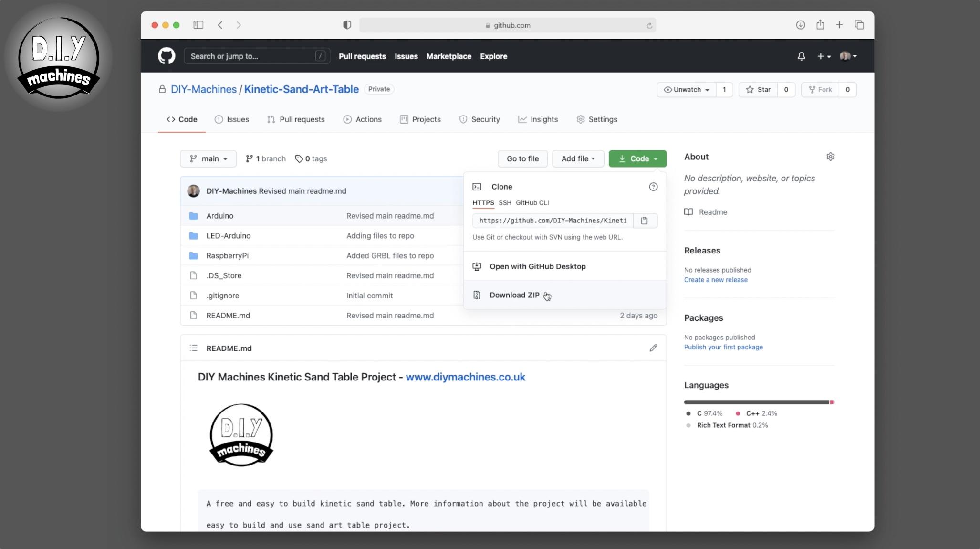Select the SSH clone option toggle
This screenshot has height=549, width=980.
[x=504, y=203]
